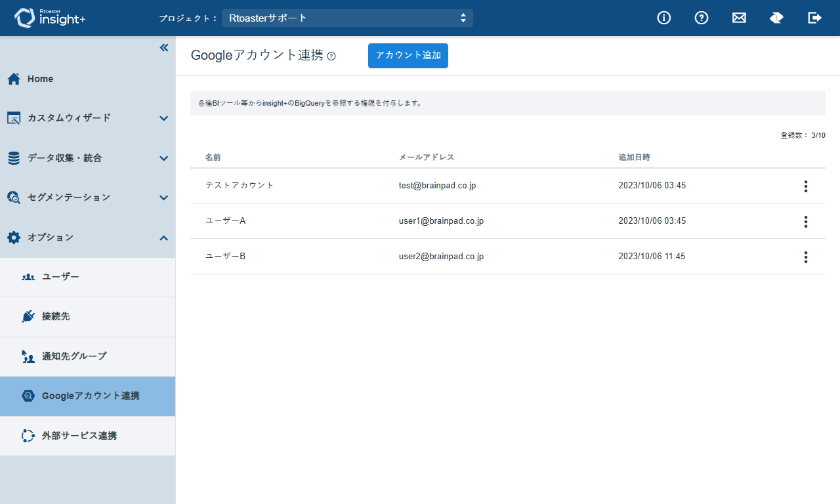840x504 pixels.
Task: Expand the データ収集・統合 section chevron
Action: [164, 158]
